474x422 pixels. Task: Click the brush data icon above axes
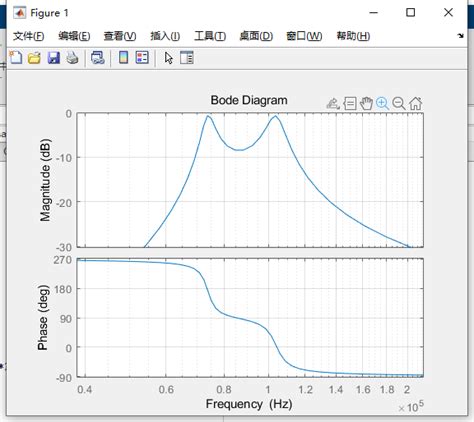tap(333, 104)
